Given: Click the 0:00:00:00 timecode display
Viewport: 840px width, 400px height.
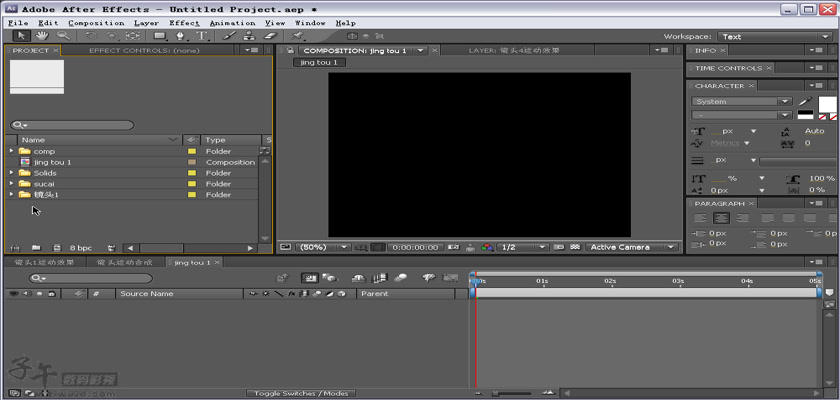Looking at the screenshot, I should (415, 247).
